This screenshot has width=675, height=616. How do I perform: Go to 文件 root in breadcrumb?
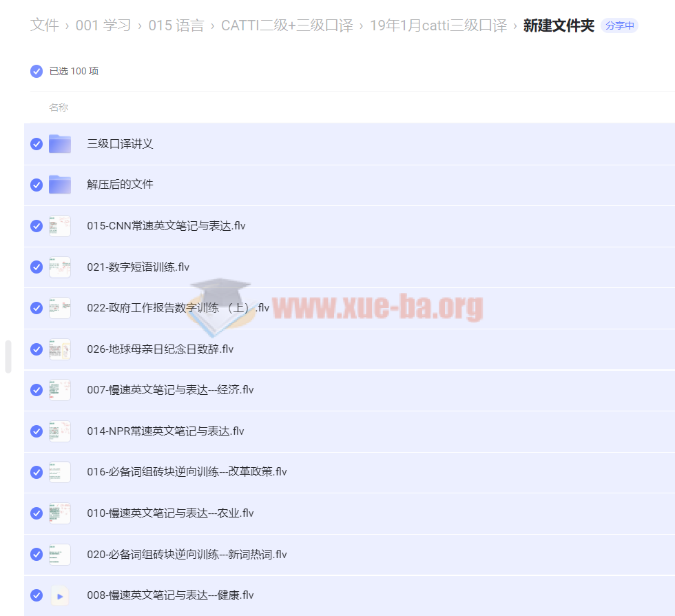(44, 25)
